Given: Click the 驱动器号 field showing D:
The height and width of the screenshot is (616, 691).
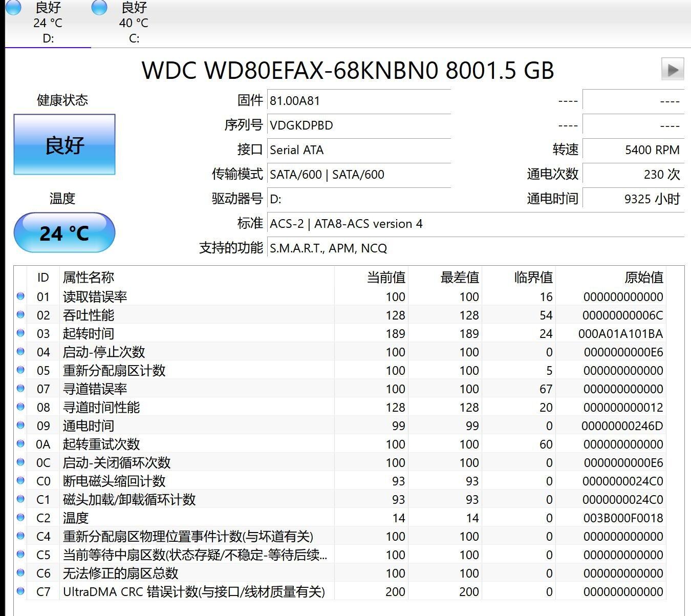Looking at the screenshot, I should pos(359,199).
